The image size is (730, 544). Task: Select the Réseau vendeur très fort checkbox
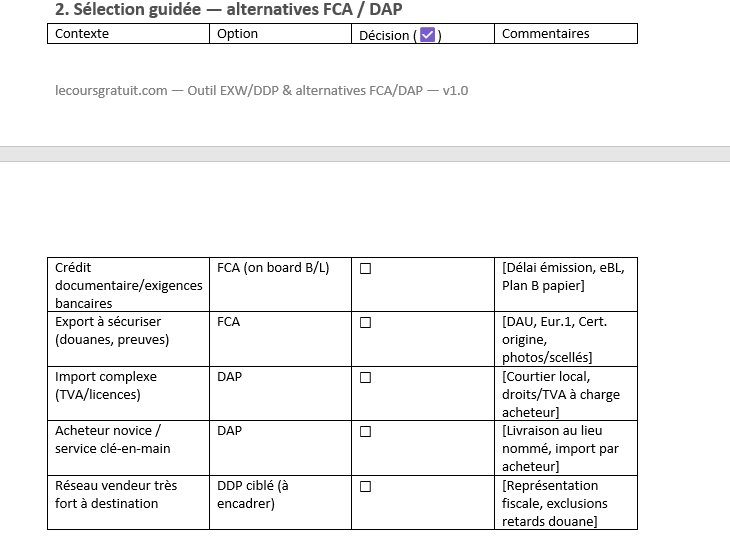[365, 486]
